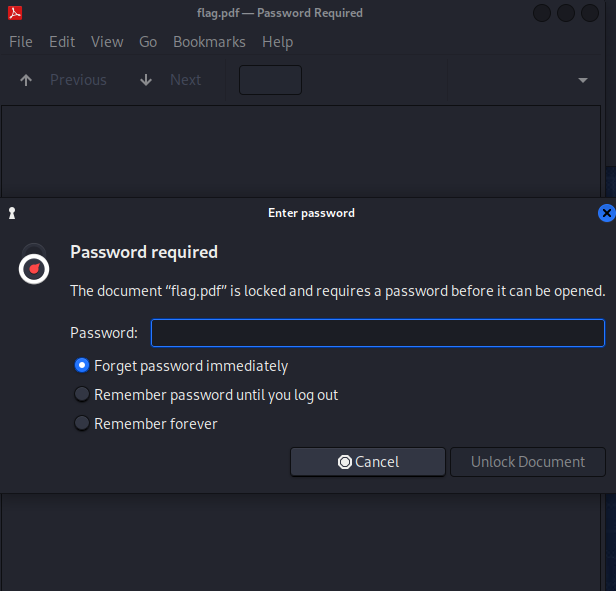
Task: Click inside the Password input field
Action: point(378,333)
